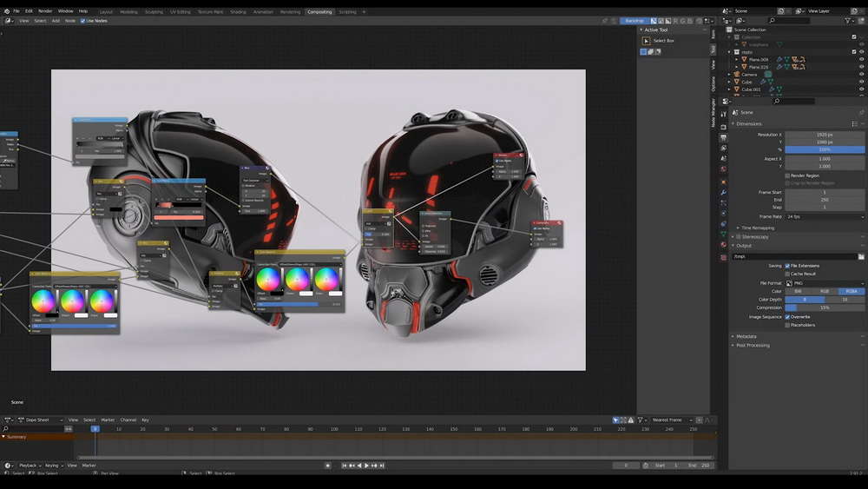Expand the Time Remapping subpanel
Screen dimensions: 868x489
pyautogui.click(x=757, y=228)
